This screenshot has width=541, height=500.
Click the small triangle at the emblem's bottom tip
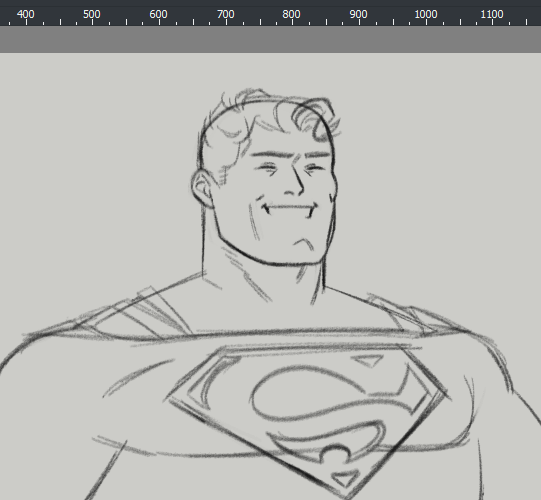[345, 479]
